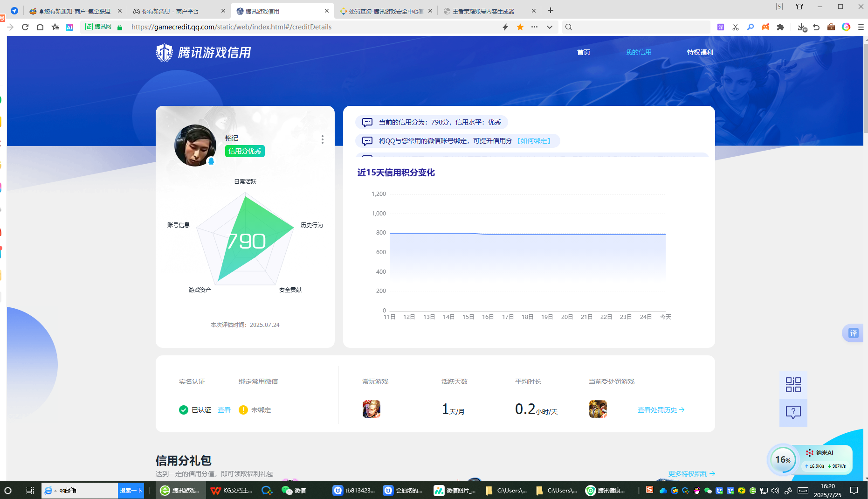Open the KG文档 WPS taskbar item
The image size is (868, 499).
click(231, 490)
